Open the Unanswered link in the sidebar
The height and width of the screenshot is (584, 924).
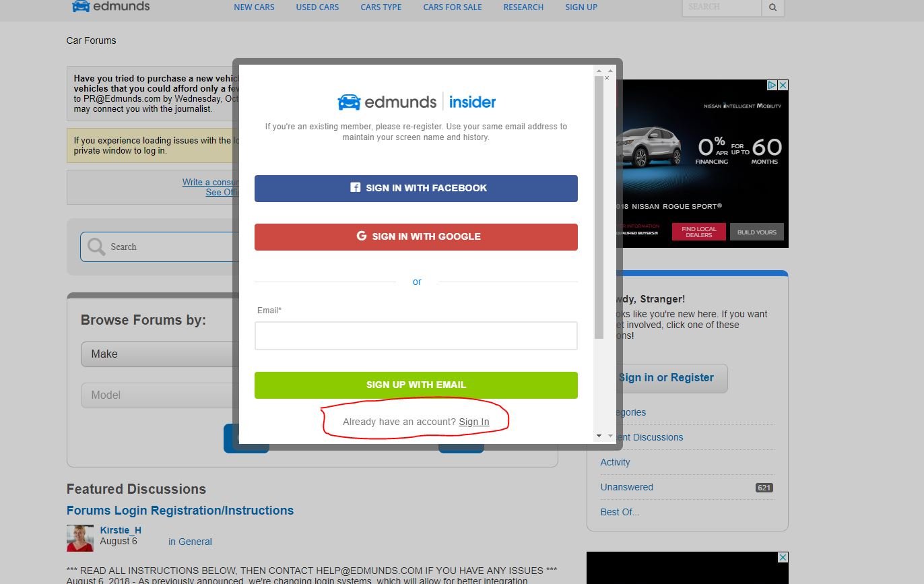point(626,487)
